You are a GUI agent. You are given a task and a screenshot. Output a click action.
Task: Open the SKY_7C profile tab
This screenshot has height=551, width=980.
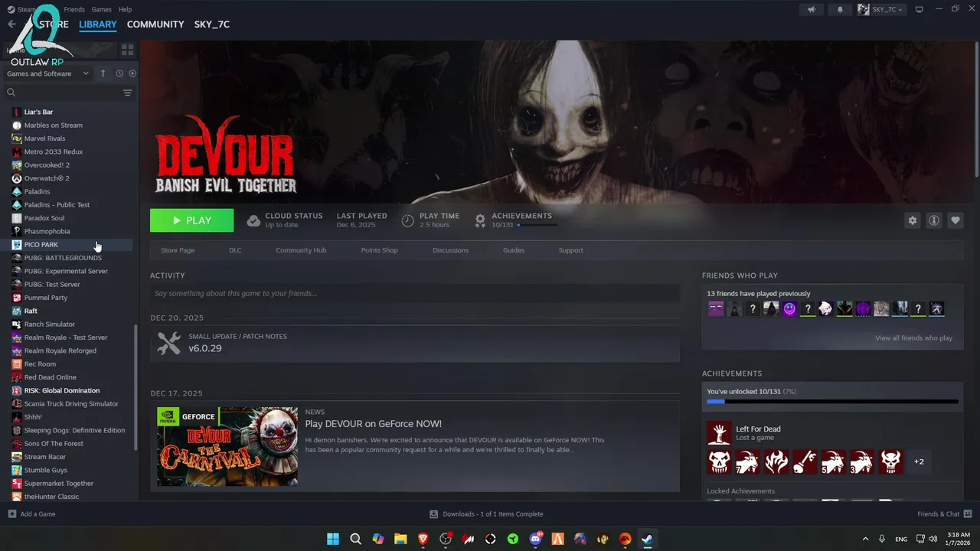[212, 24]
